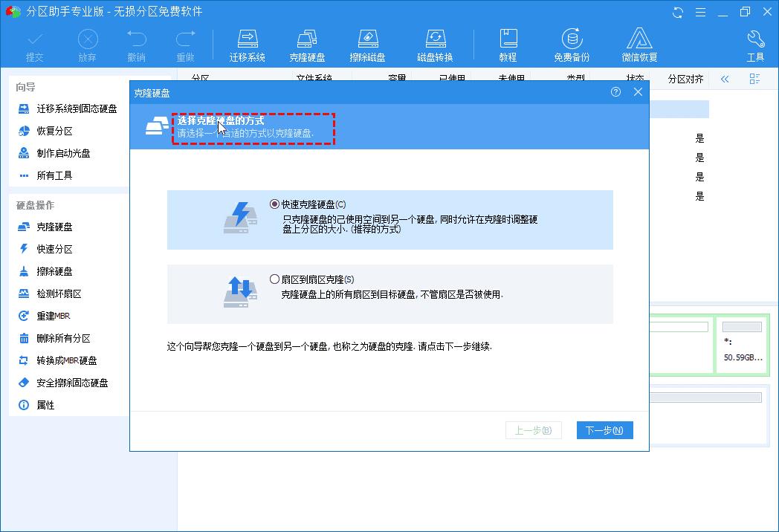Select the 迁移系统 (Migrate OS) toolbar icon
The width and height of the screenshot is (779, 532).
point(246,43)
